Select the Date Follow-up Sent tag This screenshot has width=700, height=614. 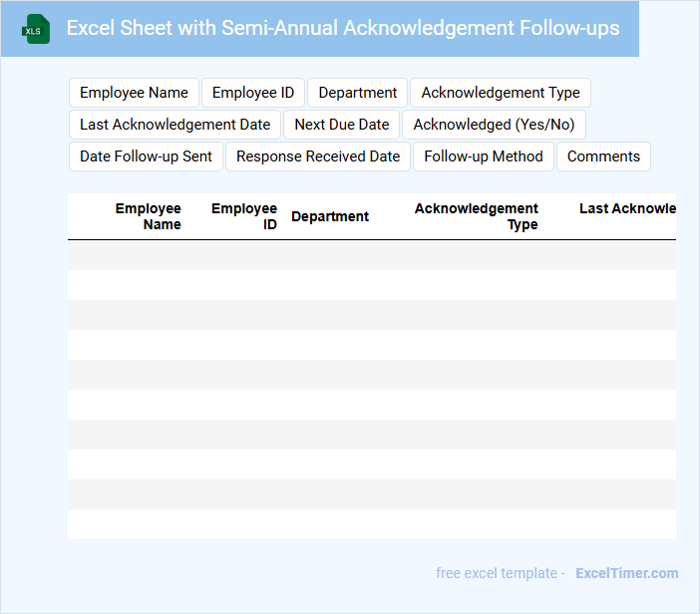[x=146, y=156]
